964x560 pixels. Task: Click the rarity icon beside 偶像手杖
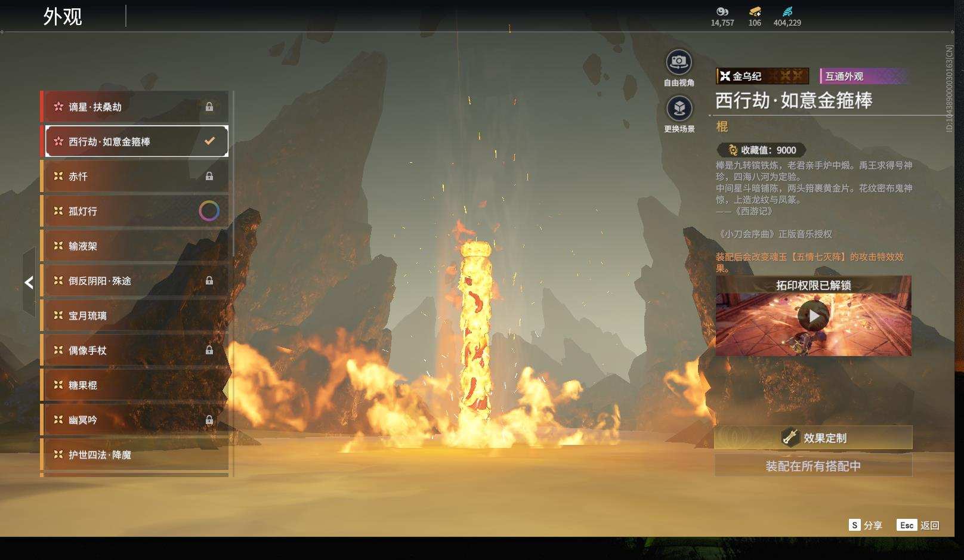click(x=58, y=349)
